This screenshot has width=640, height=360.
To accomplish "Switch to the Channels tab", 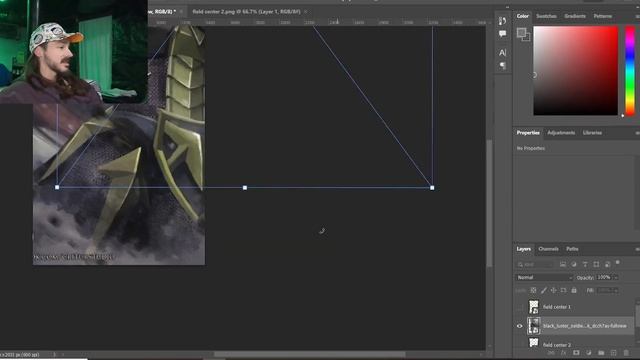I will [x=548, y=249].
